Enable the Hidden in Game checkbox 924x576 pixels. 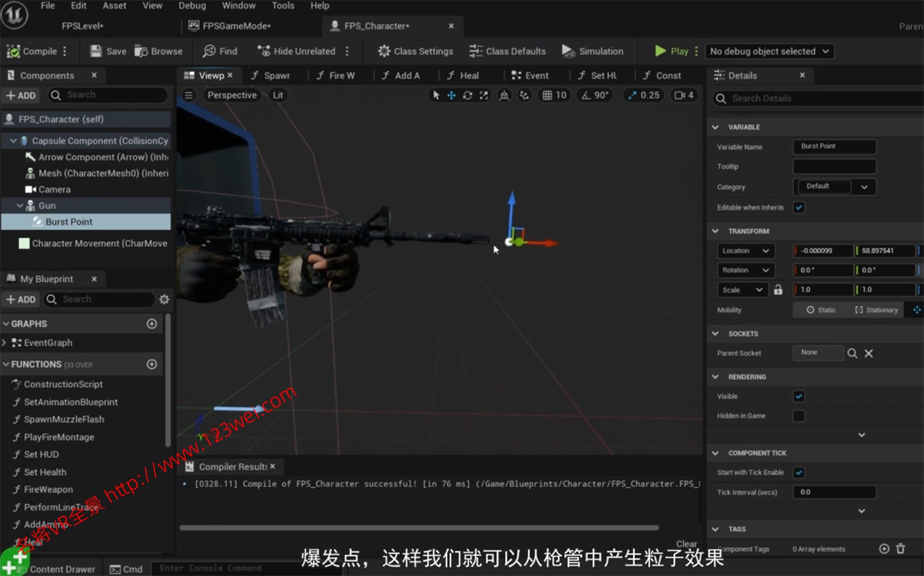[799, 415]
